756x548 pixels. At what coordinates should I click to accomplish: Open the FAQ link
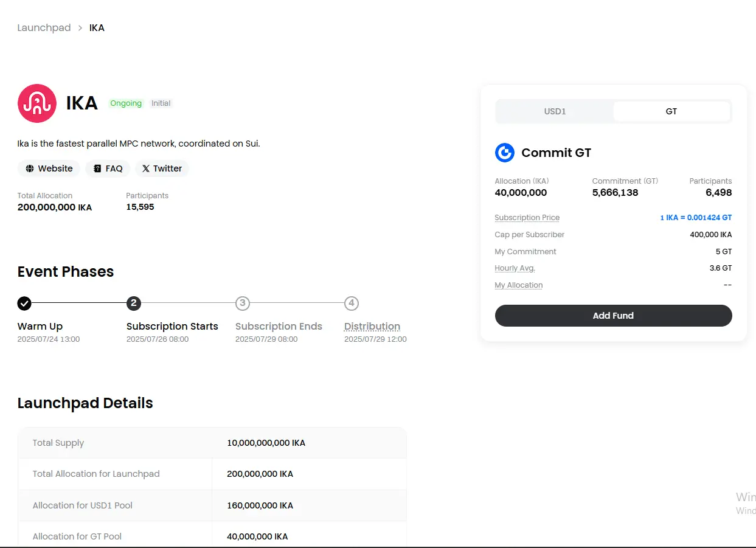[108, 168]
